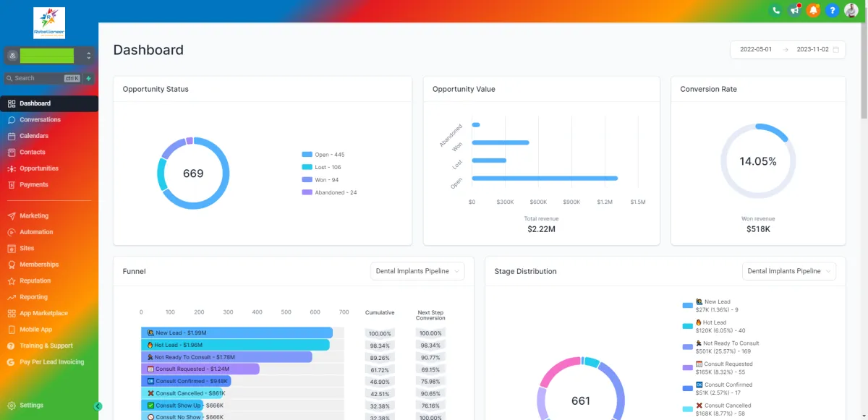Click the 14.05% conversion rate gauge

coord(758,161)
